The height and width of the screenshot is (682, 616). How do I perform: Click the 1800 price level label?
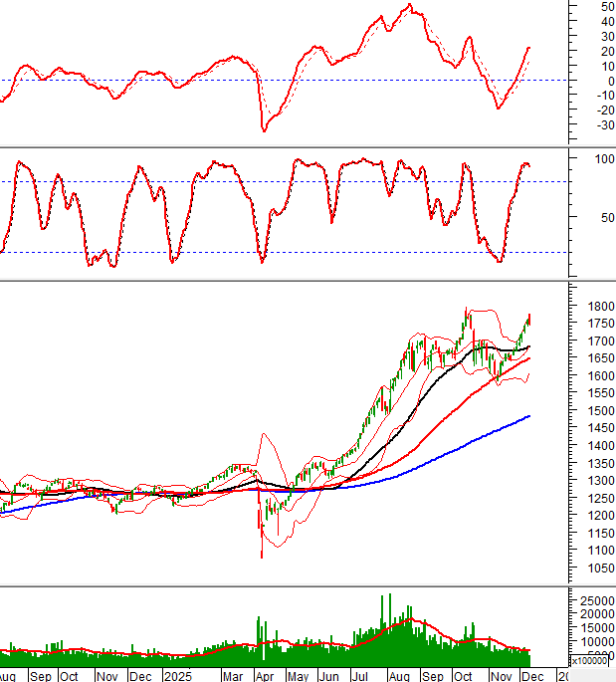[591, 307]
